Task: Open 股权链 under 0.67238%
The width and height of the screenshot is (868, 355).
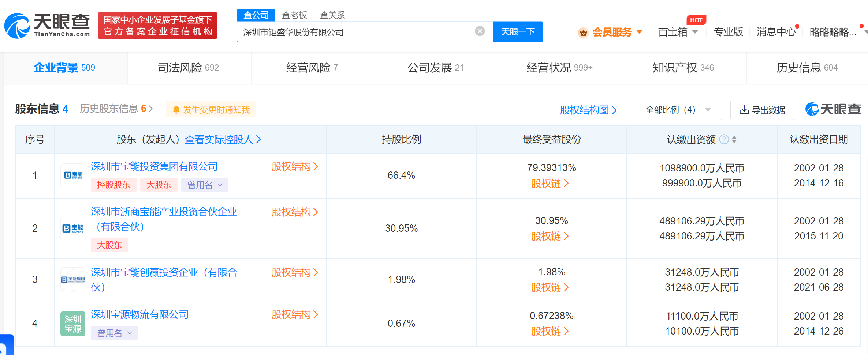Action: (550, 332)
